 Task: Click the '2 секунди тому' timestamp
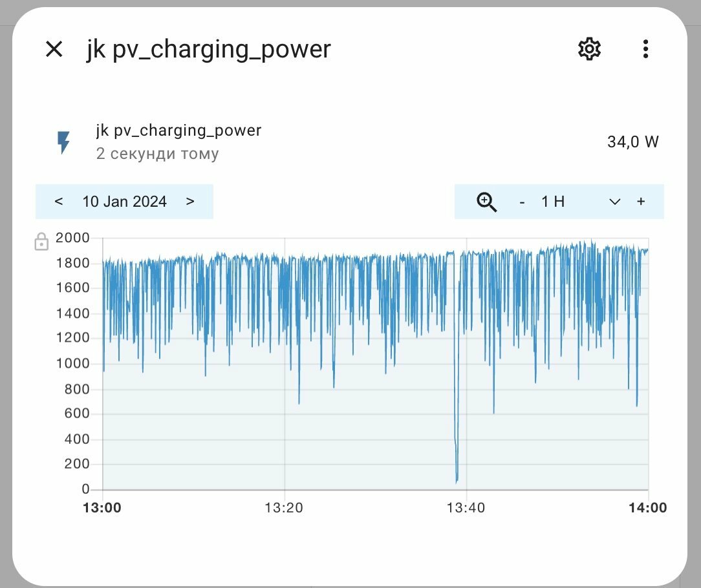point(157,154)
